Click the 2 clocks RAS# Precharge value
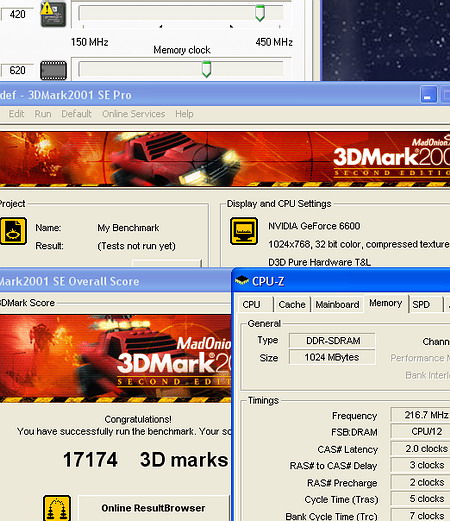Viewport: 450px width, 521px height. pos(420,482)
